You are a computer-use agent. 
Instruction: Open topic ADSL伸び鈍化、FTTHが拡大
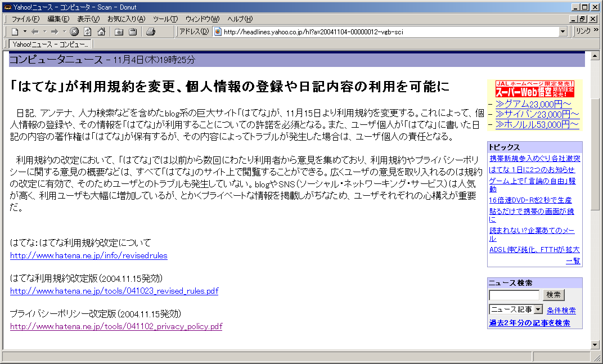point(534,250)
